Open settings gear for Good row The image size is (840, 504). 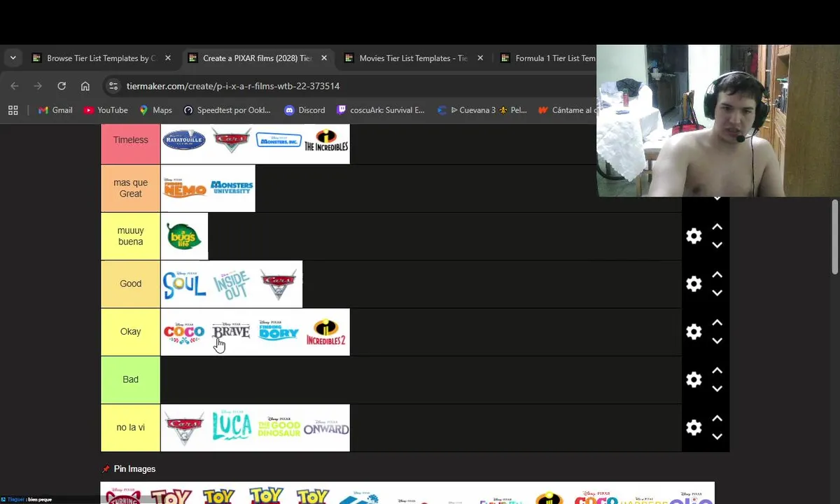point(694,283)
